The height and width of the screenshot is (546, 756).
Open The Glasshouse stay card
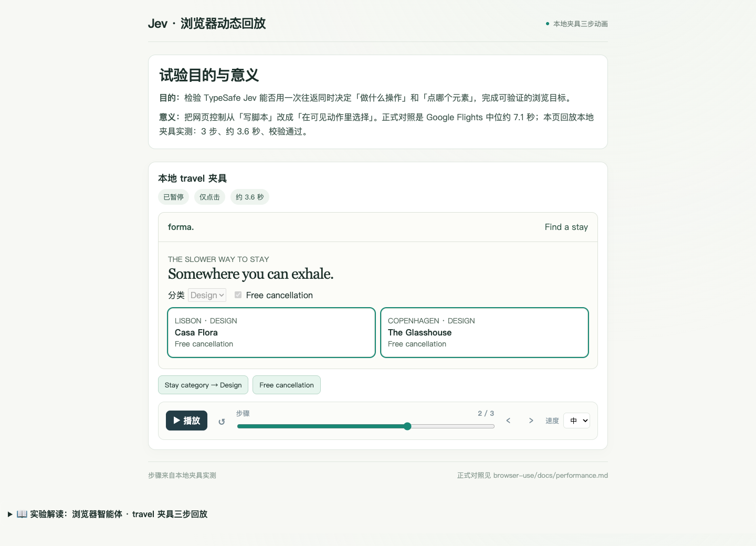pos(485,332)
